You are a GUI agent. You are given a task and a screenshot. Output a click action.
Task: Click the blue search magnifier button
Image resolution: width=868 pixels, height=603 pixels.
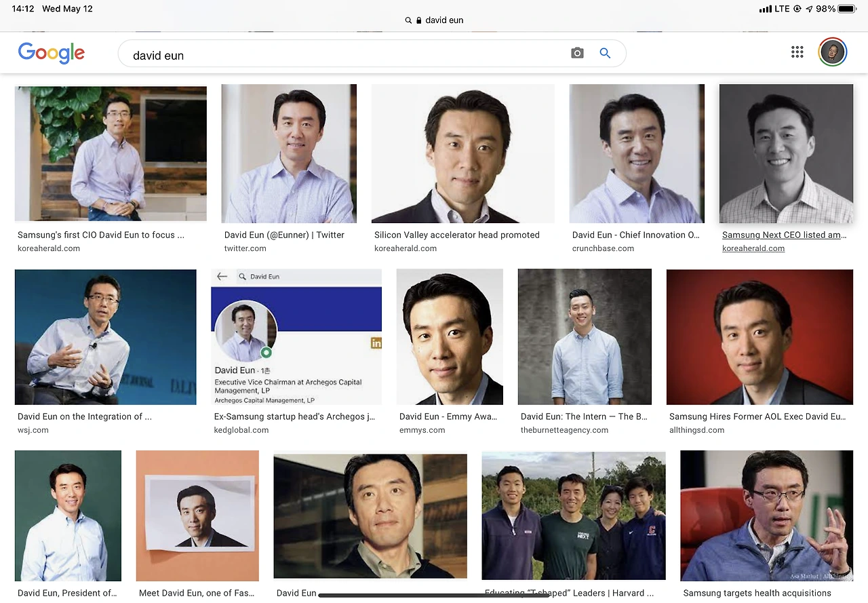coord(605,53)
